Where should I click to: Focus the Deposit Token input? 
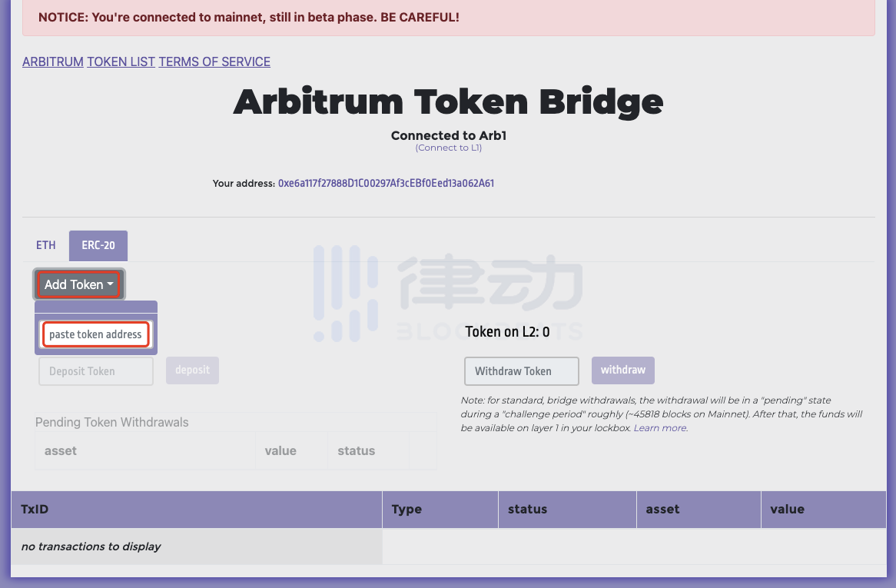click(x=96, y=371)
